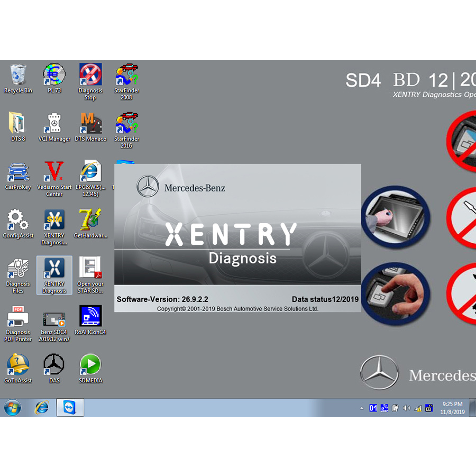This screenshot has height=476, width=476.
Task: Select the DTS 8 folder
Action: (18, 124)
